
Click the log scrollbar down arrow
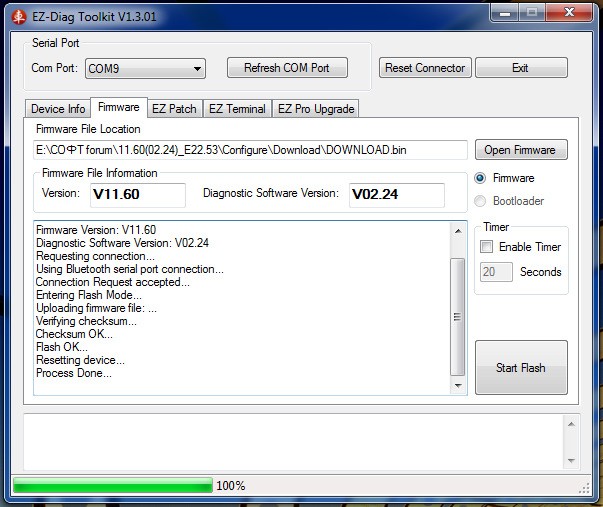pyautogui.click(x=458, y=386)
